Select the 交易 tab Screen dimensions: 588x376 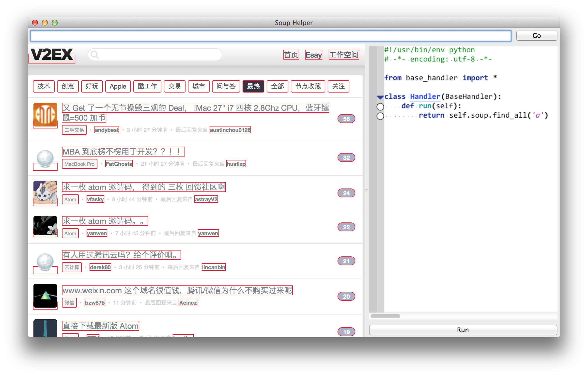pos(175,86)
